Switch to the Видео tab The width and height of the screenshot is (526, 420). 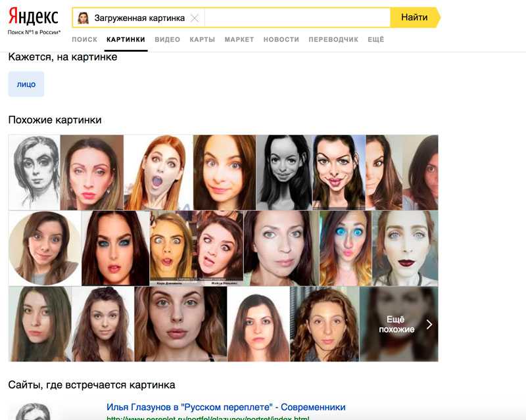168,39
